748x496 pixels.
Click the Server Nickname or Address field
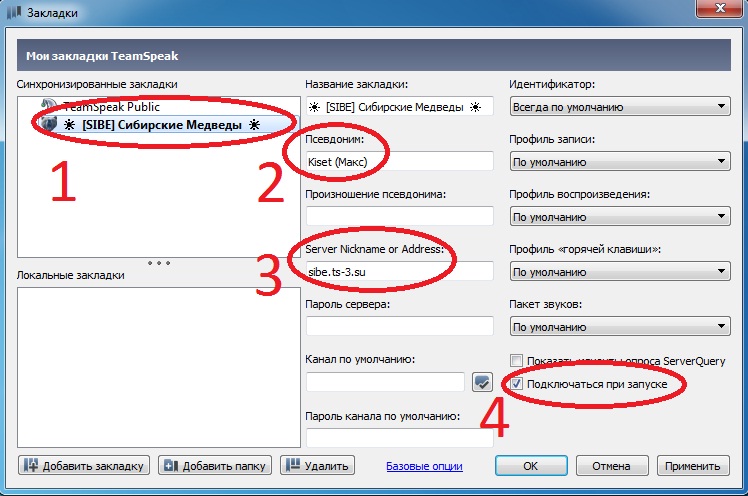coord(399,271)
